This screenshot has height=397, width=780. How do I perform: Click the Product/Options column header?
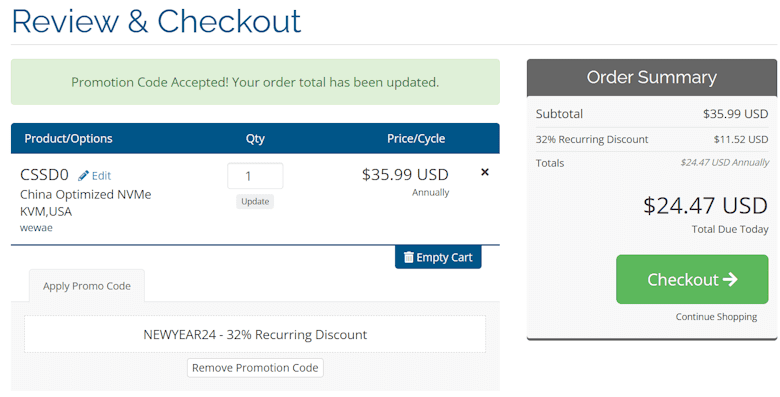69,138
